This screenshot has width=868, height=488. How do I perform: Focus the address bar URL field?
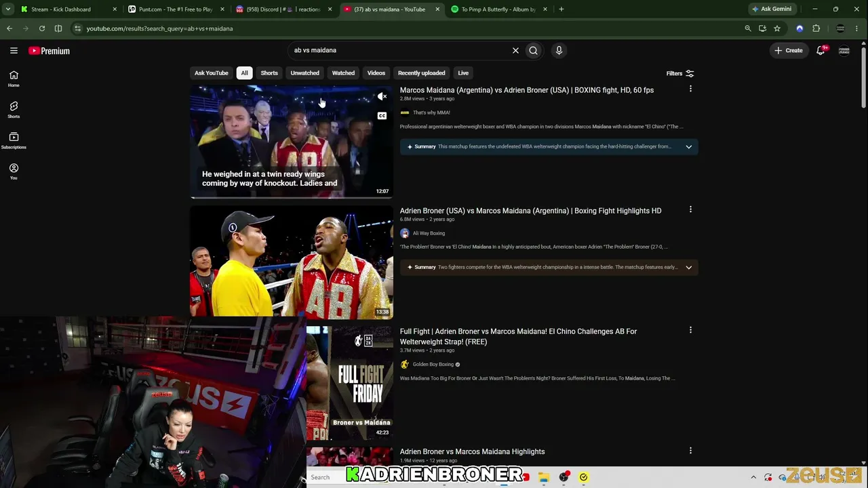click(x=407, y=28)
